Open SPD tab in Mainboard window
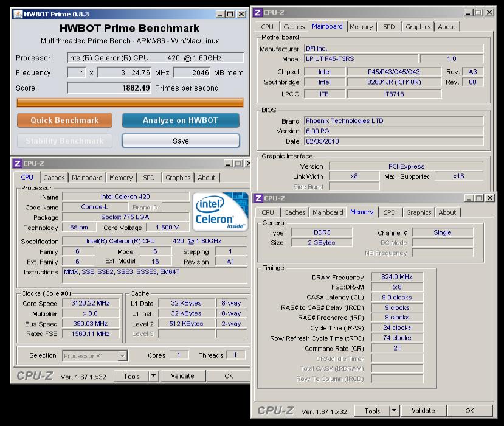 (x=389, y=27)
